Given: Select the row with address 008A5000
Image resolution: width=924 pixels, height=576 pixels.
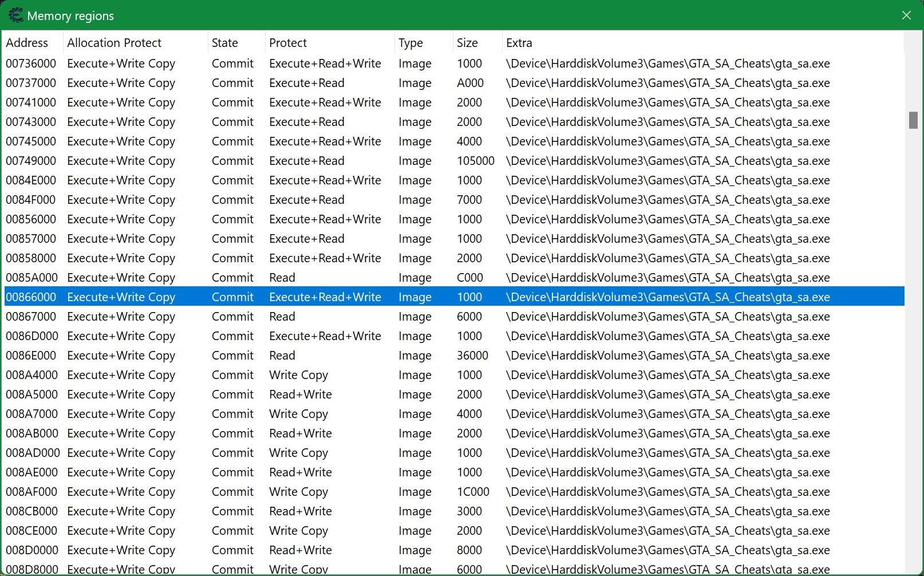Looking at the screenshot, I should click(455, 394).
